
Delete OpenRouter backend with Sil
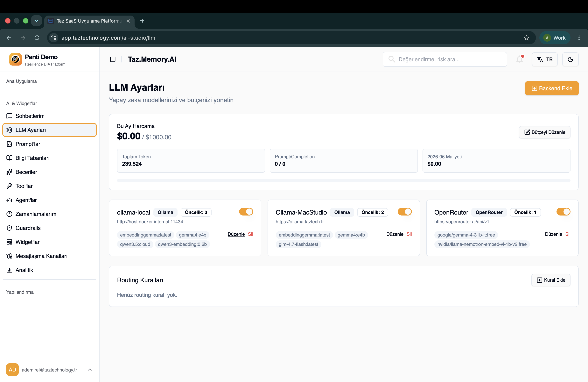(x=568, y=234)
